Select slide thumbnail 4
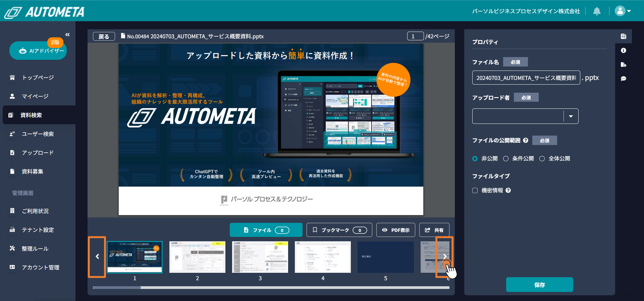This screenshot has height=301, width=644. tap(323, 257)
